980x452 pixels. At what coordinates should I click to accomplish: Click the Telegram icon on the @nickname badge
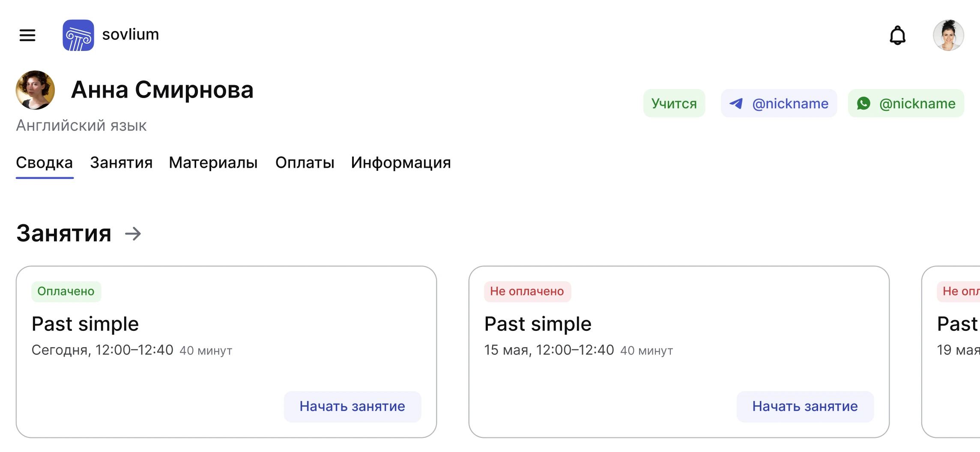pos(735,103)
